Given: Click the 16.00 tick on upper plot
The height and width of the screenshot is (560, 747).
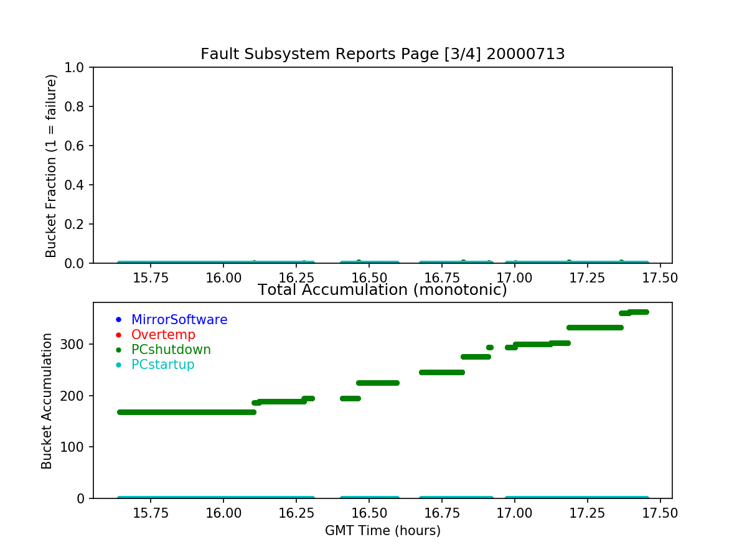Looking at the screenshot, I should pyautogui.click(x=223, y=279).
